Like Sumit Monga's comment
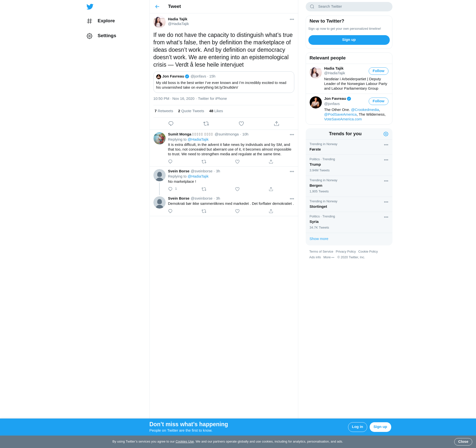Viewport: 476px width, 448px height. [237, 162]
